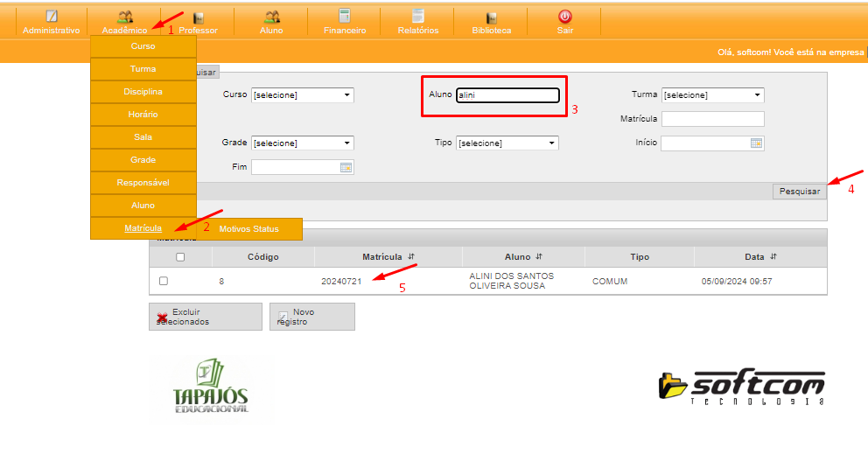Open the Administrativo menu icon

[52, 17]
